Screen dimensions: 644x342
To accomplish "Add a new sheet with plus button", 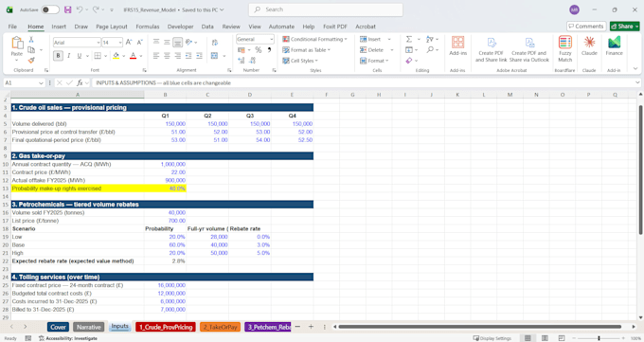I will pos(311,327).
